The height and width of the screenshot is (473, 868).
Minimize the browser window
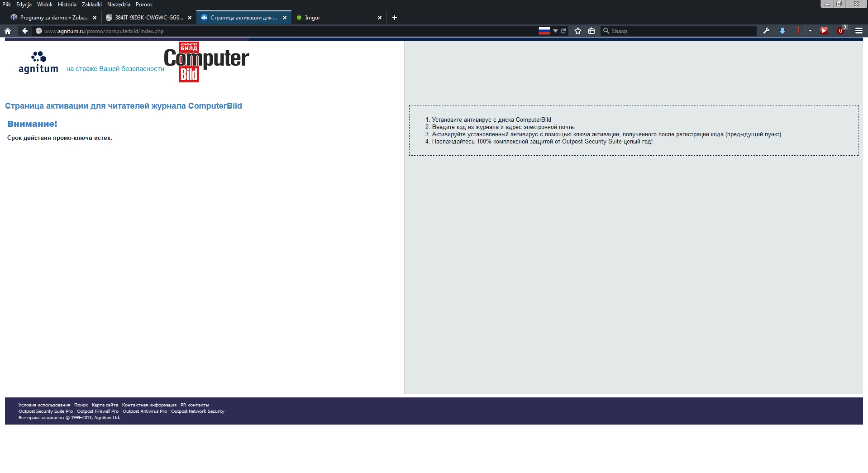[x=827, y=4]
